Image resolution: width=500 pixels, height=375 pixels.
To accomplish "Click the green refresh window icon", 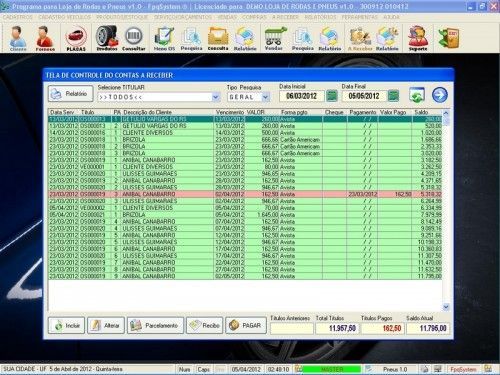I will (x=417, y=95).
